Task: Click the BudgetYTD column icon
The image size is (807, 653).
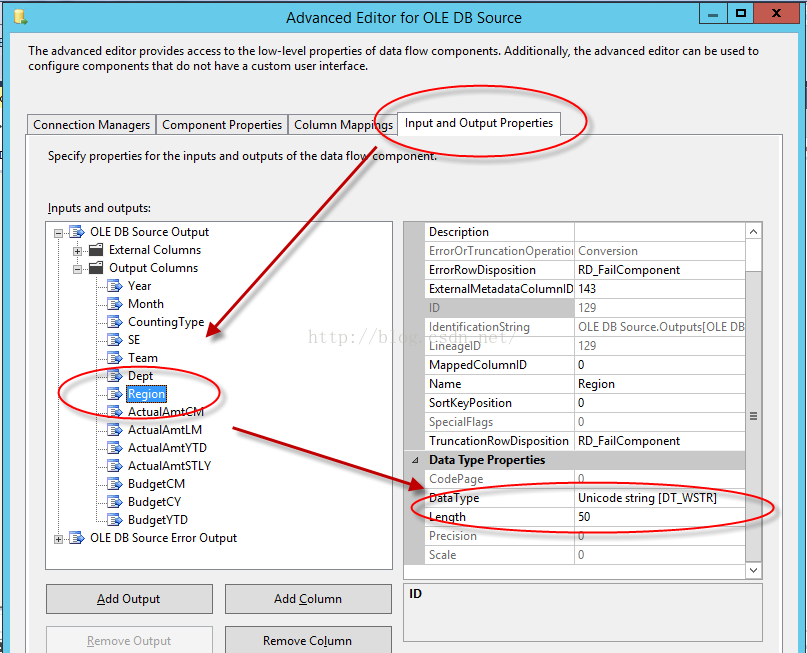Action: pos(115,520)
